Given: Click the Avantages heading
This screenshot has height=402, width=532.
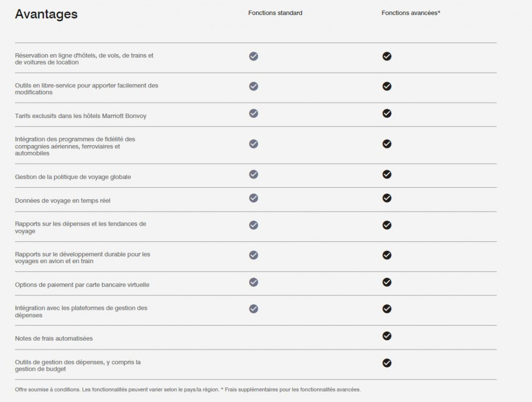Looking at the screenshot, I should (46, 14).
